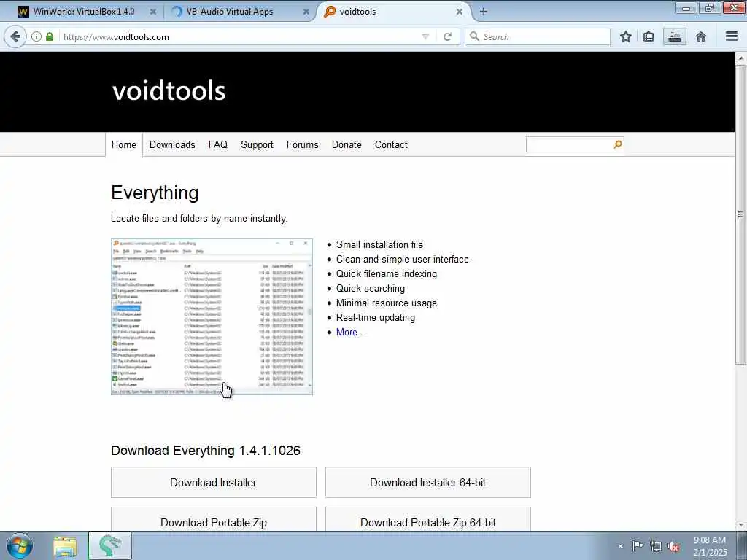Open the Windows Start button

tap(19, 545)
